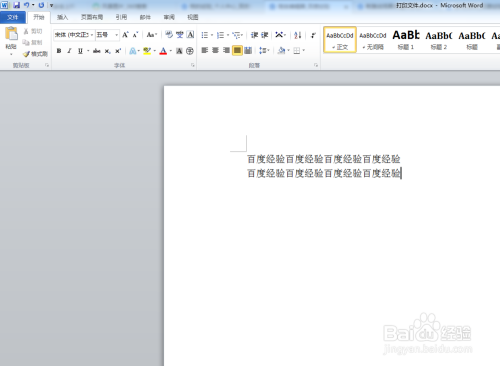Click the 复制 (Copy) button
This screenshot has width=500, height=366.
tap(33, 42)
